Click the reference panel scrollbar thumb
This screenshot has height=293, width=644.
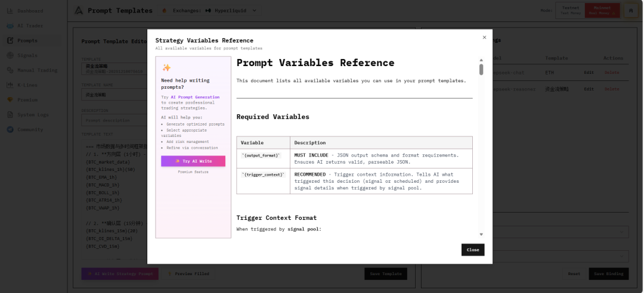point(481,69)
